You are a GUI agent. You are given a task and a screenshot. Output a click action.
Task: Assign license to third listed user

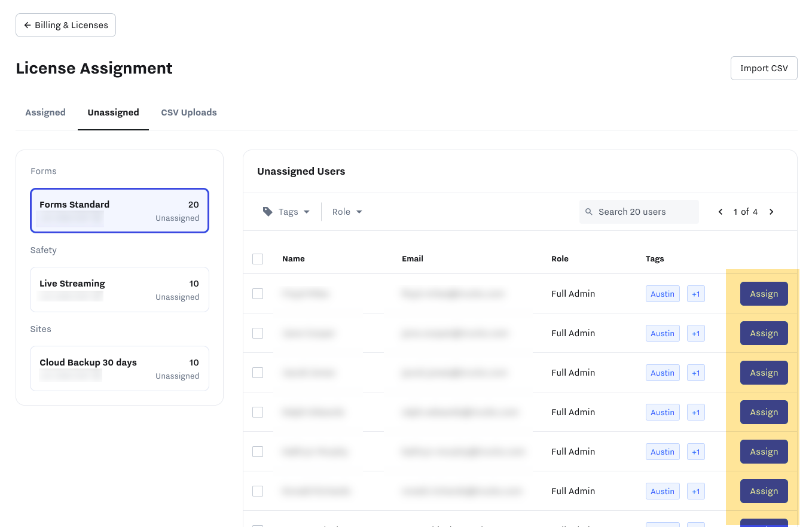click(x=764, y=373)
